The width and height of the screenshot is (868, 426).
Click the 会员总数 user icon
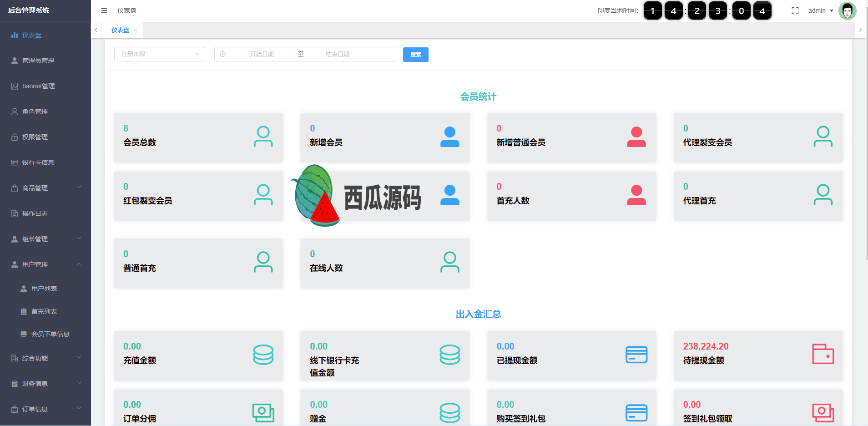(x=263, y=137)
